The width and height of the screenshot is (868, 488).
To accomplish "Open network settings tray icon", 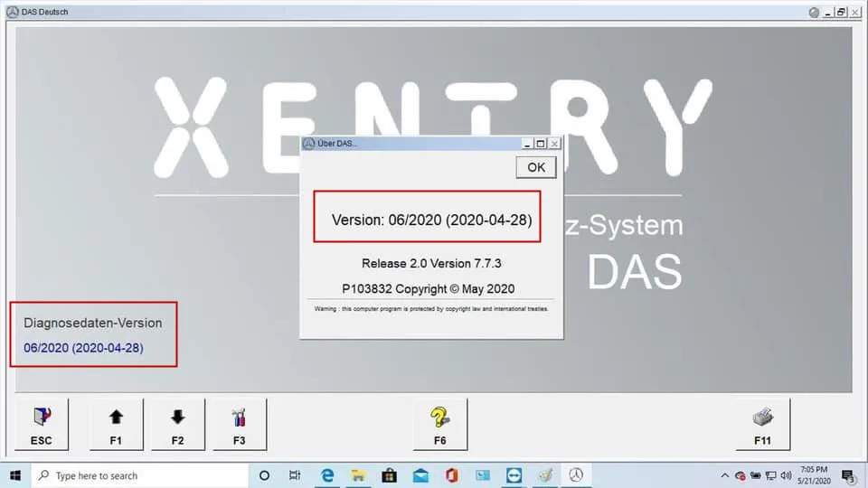I will pyautogui.click(x=770, y=476).
